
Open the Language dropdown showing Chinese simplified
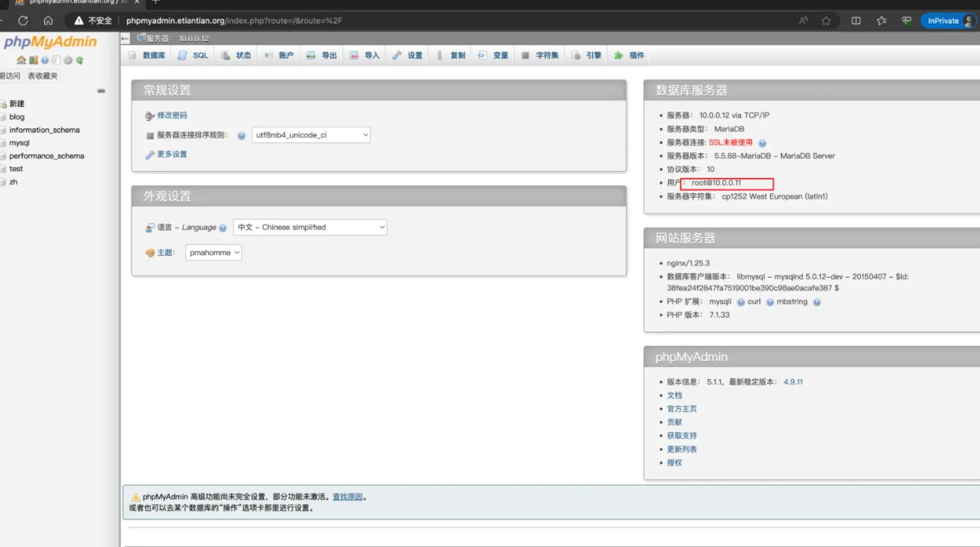coord(310,227)
